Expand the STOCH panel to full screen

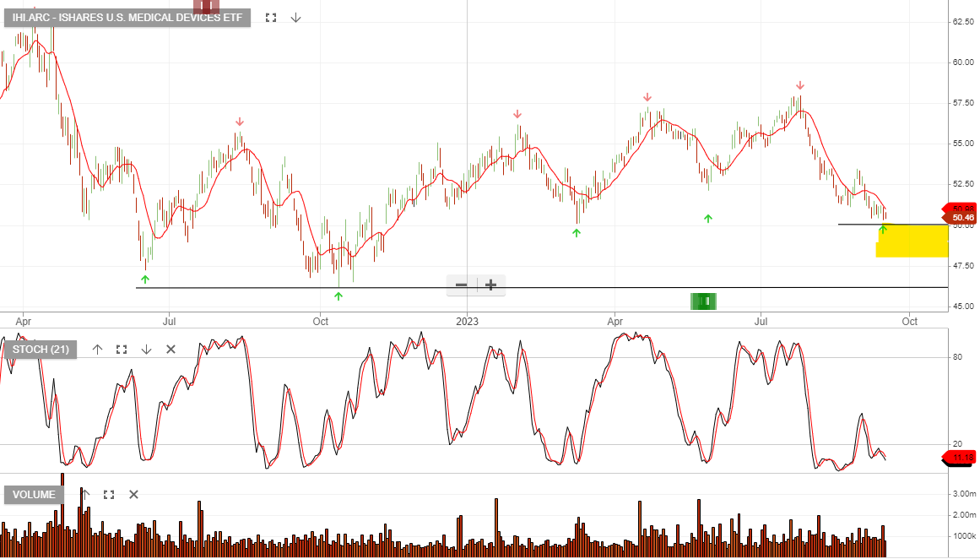tap(121, 349)
